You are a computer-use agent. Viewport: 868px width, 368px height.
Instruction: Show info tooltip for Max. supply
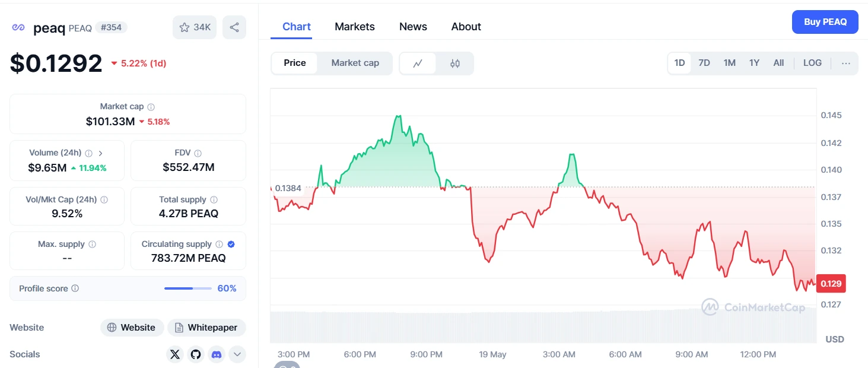(92, 245)
